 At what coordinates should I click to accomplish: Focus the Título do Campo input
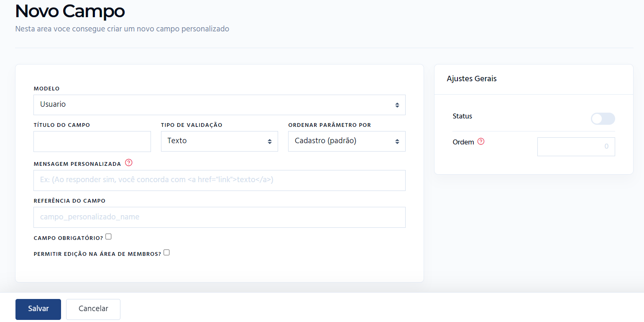pyautogui.click(x=92, y=142)
